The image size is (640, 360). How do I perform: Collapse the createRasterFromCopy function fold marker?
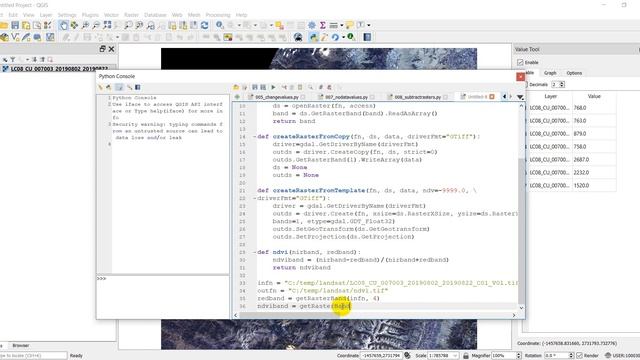(x=254, y=137)
